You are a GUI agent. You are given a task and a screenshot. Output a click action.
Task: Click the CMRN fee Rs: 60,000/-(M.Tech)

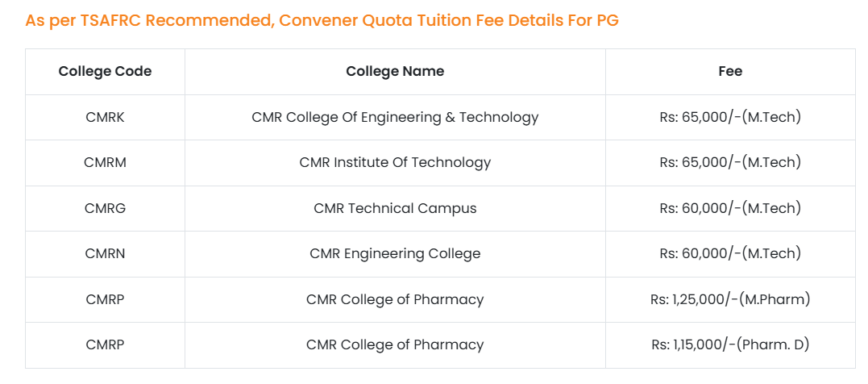pyautogui.click(x=730, y=253)
